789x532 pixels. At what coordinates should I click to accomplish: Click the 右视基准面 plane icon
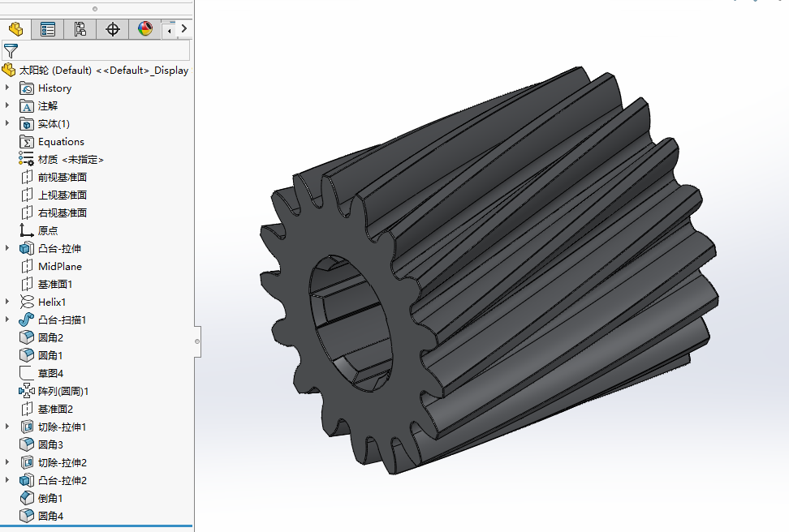click(27, 212)
